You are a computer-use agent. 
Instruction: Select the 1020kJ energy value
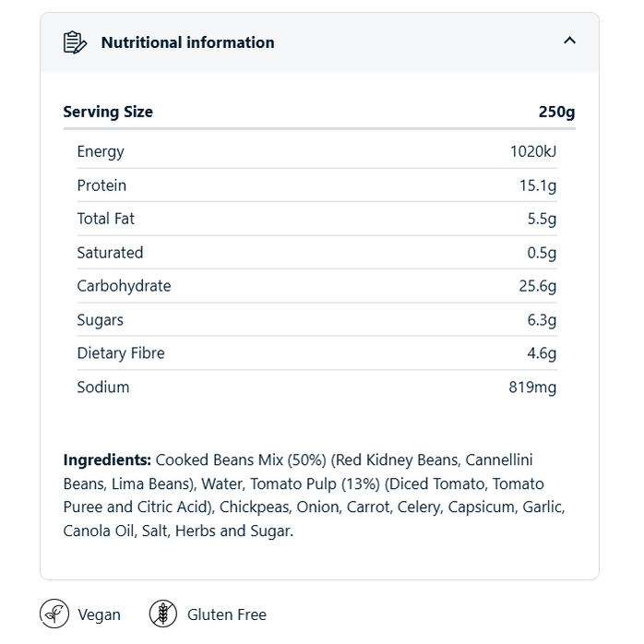click(x=533, y=151)
